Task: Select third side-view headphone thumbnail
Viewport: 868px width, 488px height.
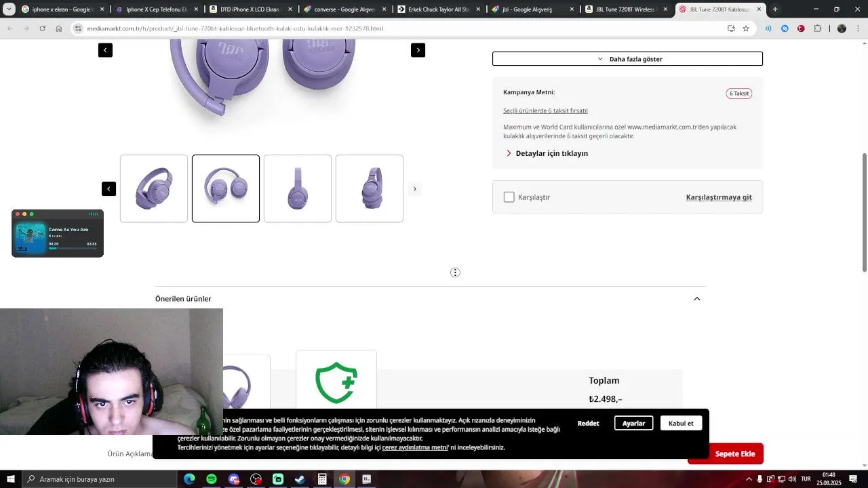Action: point(298,188)
